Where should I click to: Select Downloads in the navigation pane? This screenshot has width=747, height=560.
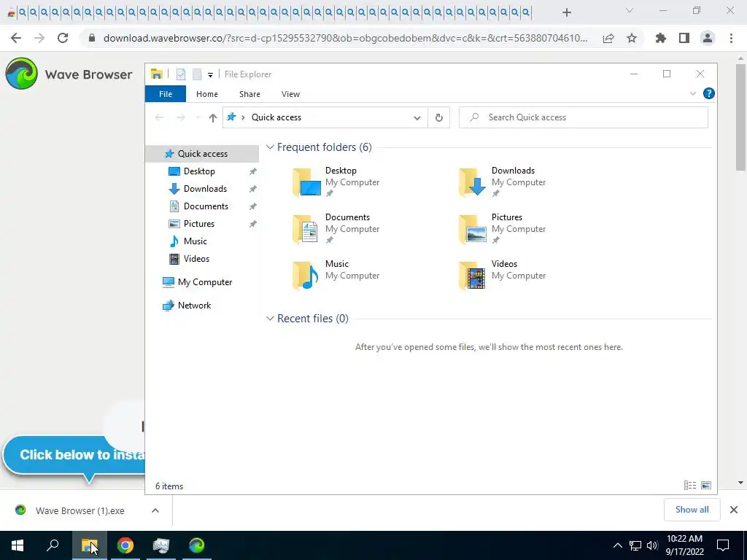[x=205, y=189]
